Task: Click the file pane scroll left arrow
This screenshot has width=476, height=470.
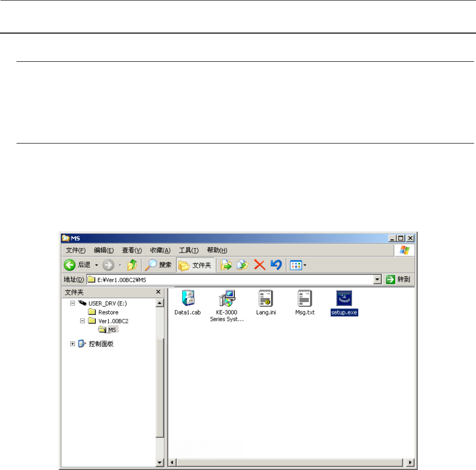Action: pyautogui.click(x=172, y=462)
